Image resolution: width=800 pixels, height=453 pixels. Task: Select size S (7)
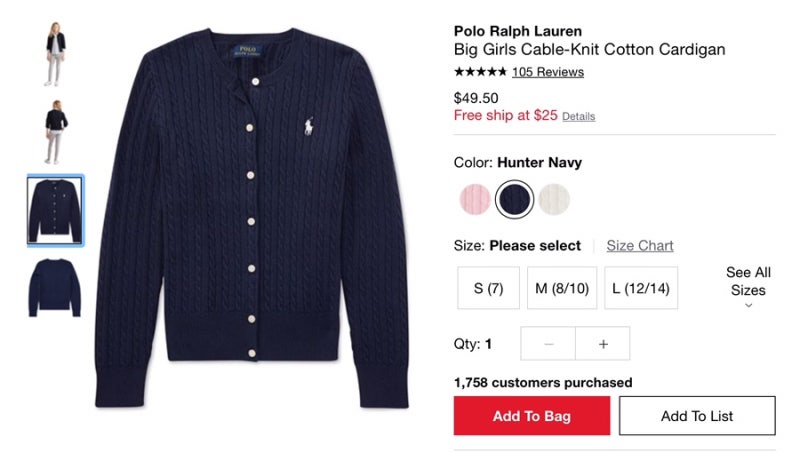pos(488,288)
